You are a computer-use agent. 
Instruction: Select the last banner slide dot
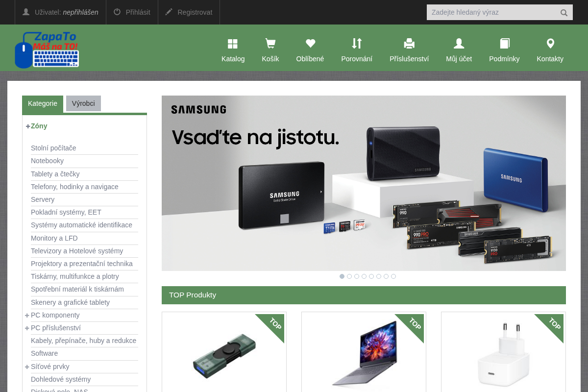(x=393, y=276)
